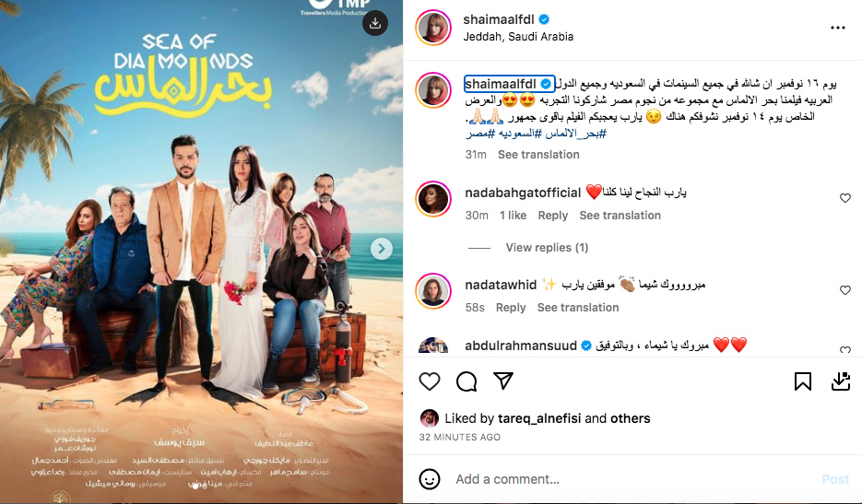This screenshot has height=504, width=862.
Task: Click the Post comment button
Action: [x=835, y=479]
